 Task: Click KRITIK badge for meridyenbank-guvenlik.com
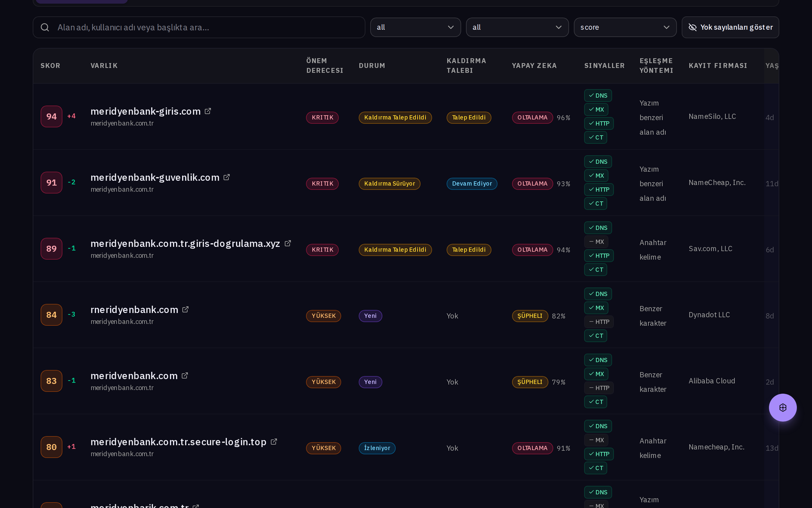coord(322,183)
